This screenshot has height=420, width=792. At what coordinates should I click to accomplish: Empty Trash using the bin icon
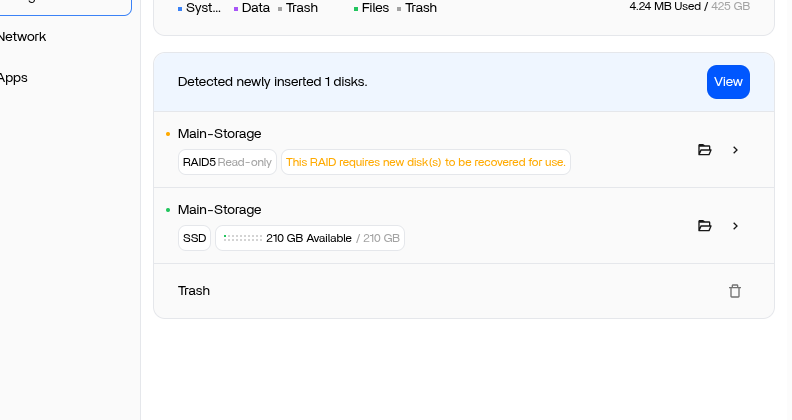click(735, 291)
